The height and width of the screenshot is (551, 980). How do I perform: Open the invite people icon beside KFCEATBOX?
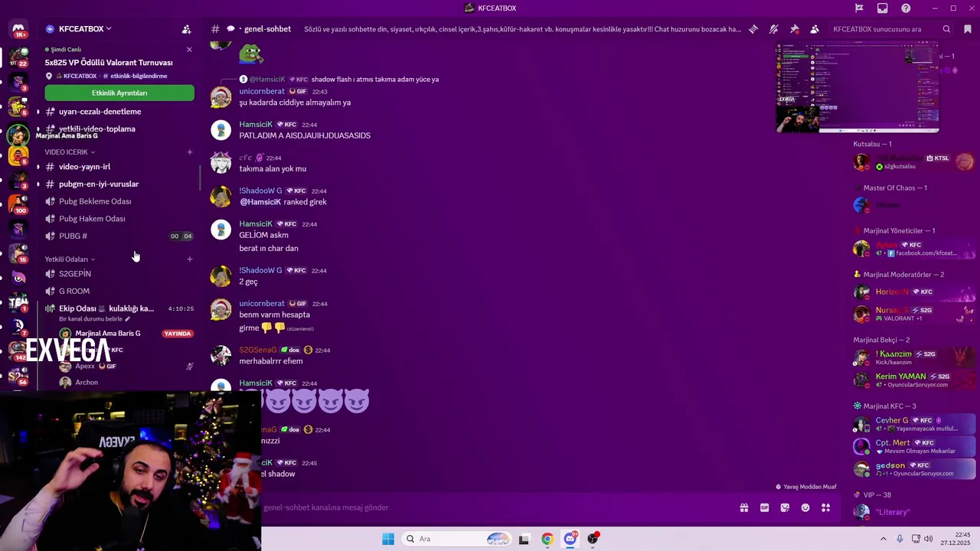coord(186,29)
